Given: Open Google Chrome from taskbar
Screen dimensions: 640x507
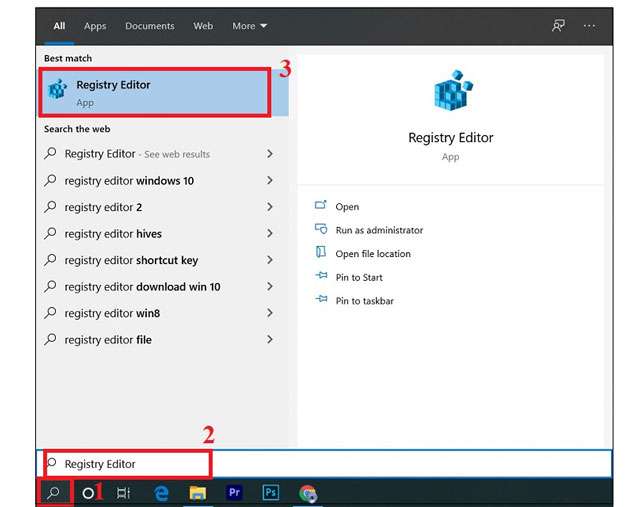Looking at the screenshot, I should point(308,493).
